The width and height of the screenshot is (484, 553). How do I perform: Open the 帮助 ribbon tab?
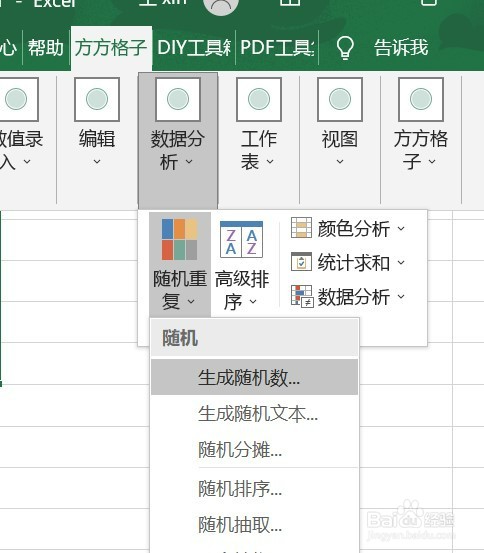click(46, 48)
